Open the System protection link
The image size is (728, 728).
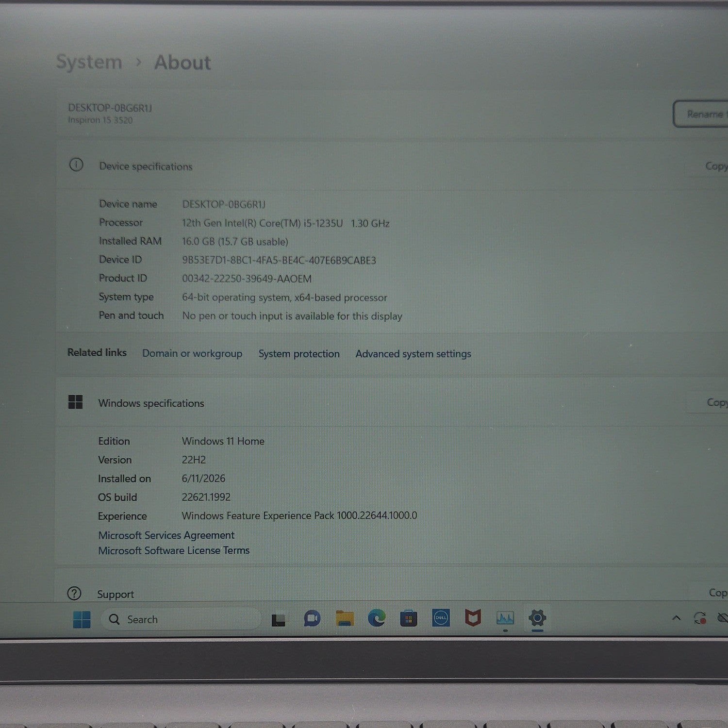pyautogui.click(x=299, y=354)
